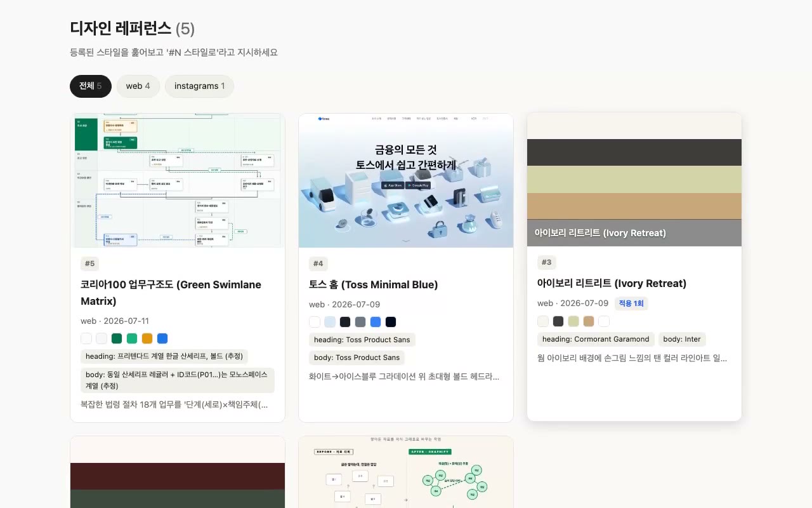The image size is (812, 508).
Task: Filter by instagrams 1 tab
Action: pyautogui.click(x=199, y=86)
